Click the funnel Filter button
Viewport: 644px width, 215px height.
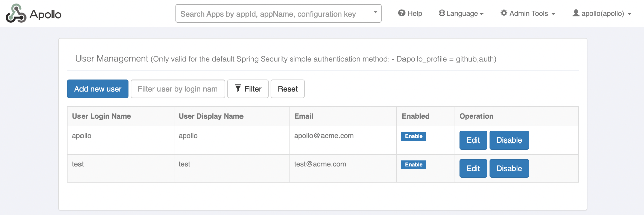coord(248,89)
